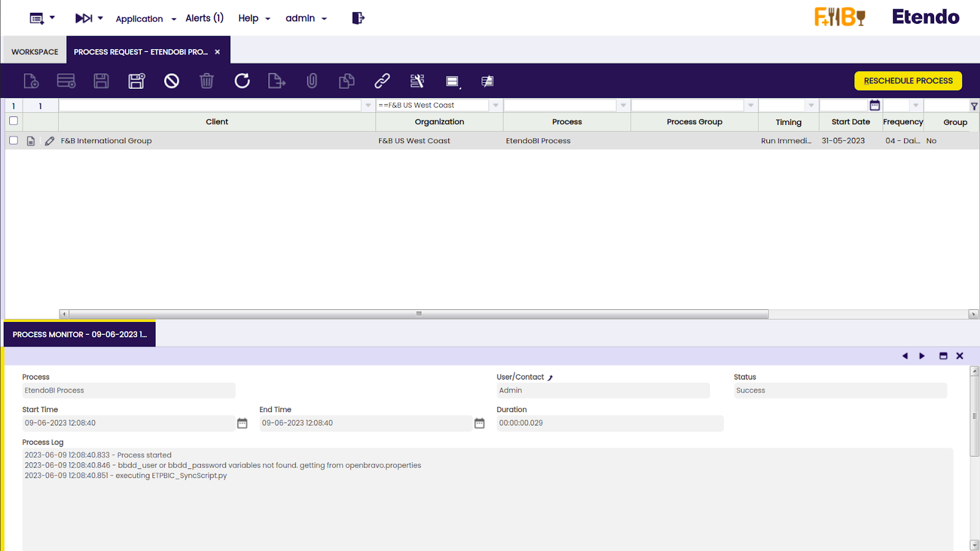Sort by the Timing column header
980x551 pixels.
pyautogui.click(x=788, y=122)
